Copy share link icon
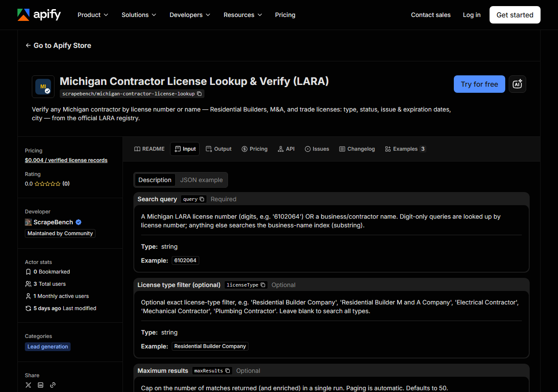The image size is (558, 392). click(53, 385)
